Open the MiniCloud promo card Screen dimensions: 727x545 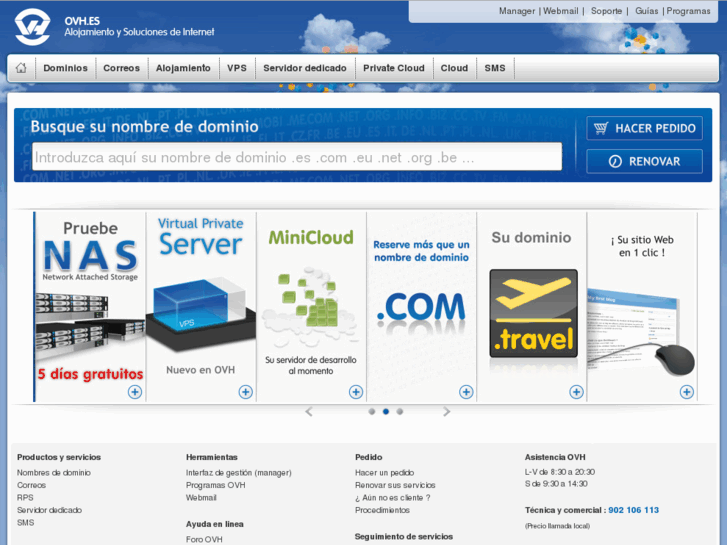[x=311, y=307]
